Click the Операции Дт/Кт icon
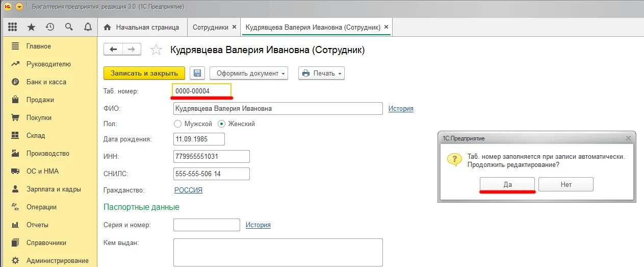 [x=15, y=207]
